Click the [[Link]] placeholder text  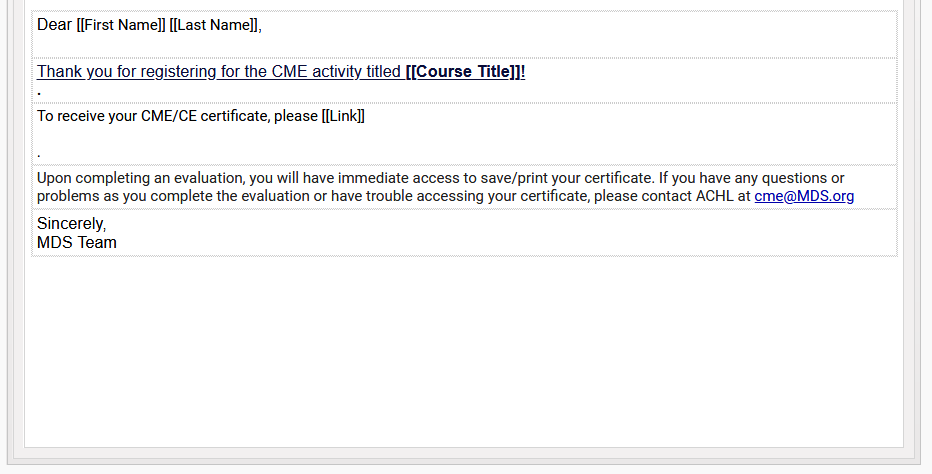click(343, 116)
